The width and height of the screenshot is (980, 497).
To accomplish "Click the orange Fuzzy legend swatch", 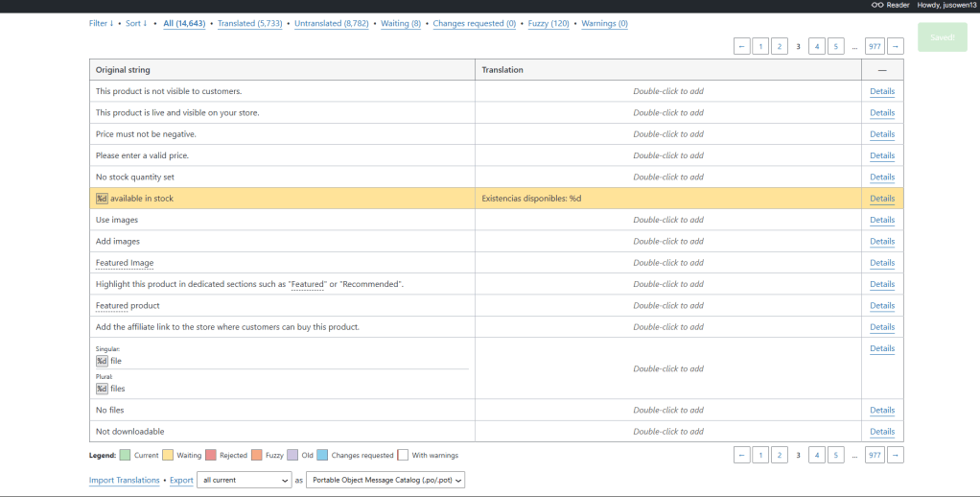I will click(x=256, y=455).
